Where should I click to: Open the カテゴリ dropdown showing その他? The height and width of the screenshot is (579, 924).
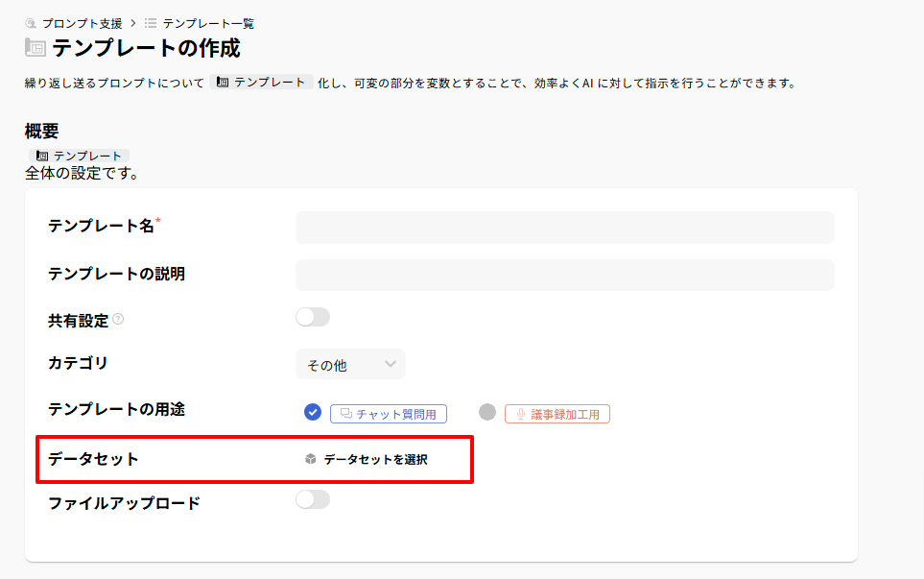349,365
